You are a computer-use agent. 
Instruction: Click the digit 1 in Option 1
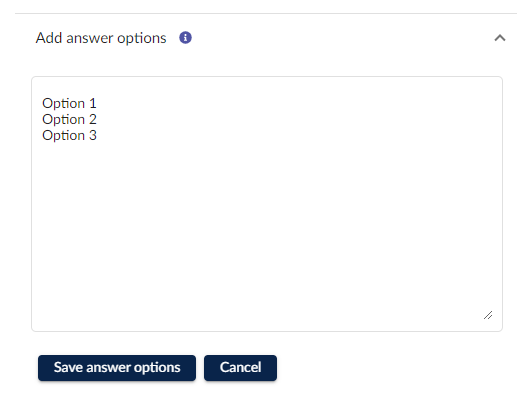pos(93,103)
